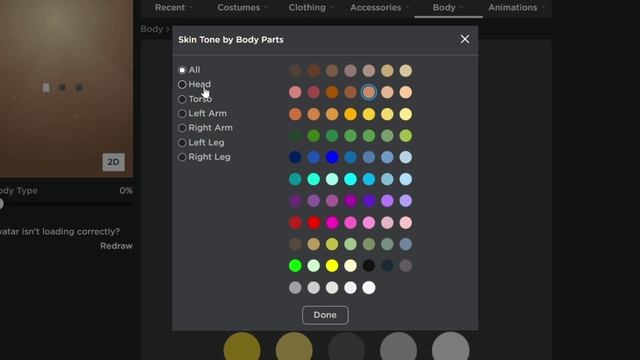Pick the pure blue color swatch
The width and height of the screenshot is (640, 360).
pos(332,157)
